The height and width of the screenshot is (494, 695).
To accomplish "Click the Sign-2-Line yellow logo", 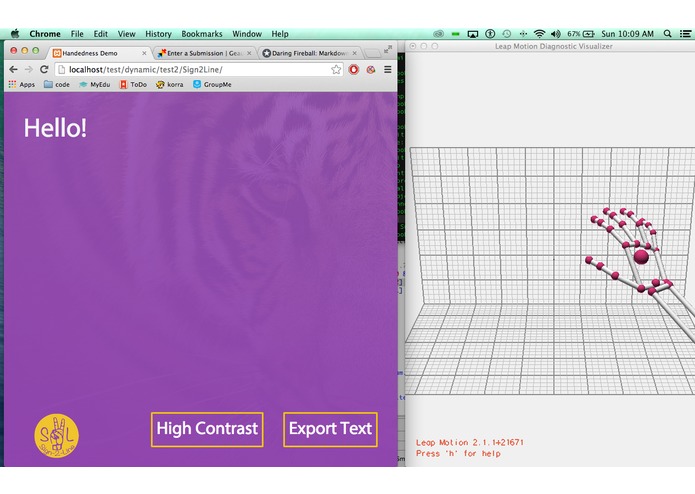I will coord(57,436).
